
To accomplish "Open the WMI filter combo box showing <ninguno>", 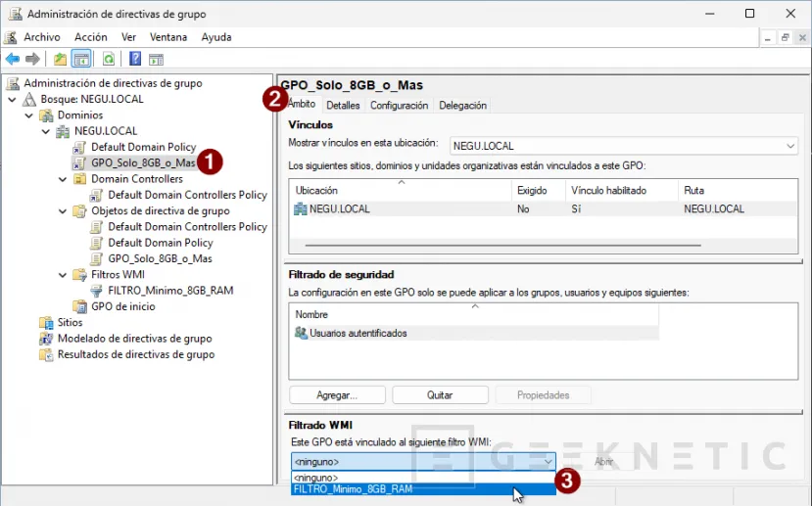I will click(422, 462).
